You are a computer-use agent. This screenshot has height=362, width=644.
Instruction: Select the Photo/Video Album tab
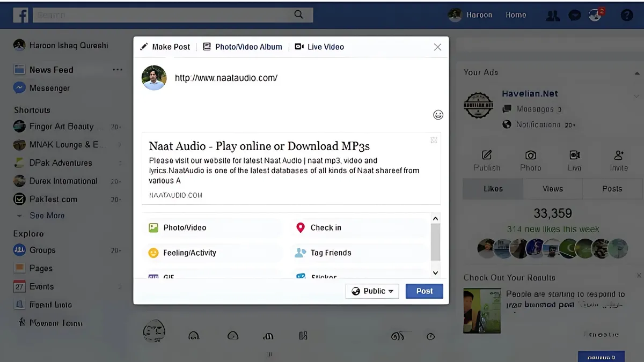(243, 47)
